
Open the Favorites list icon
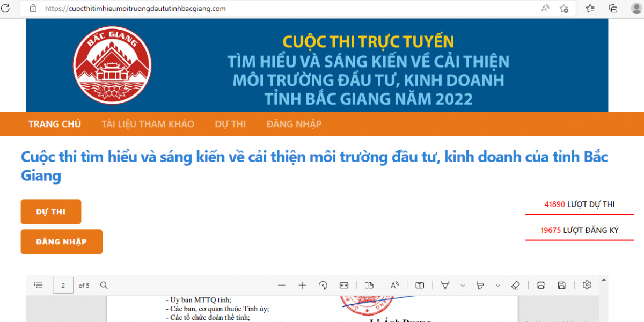(590, 8)
